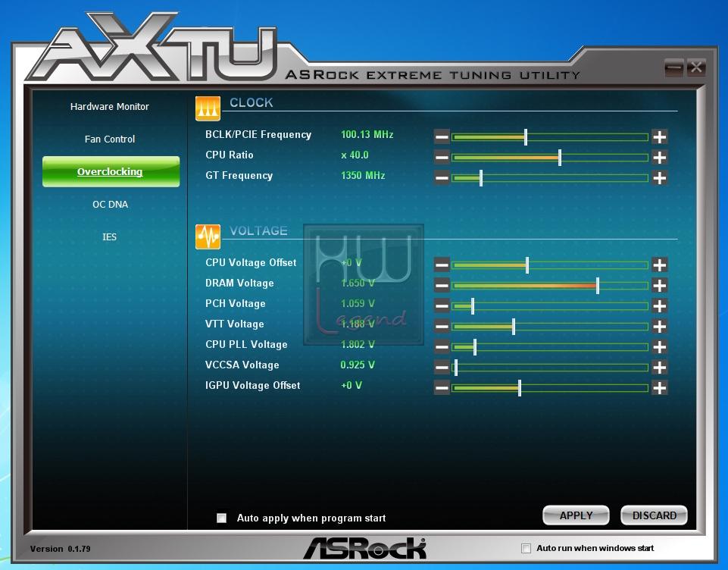
Task: Click the orange CLOCK section icon
Action: point(208,108)
